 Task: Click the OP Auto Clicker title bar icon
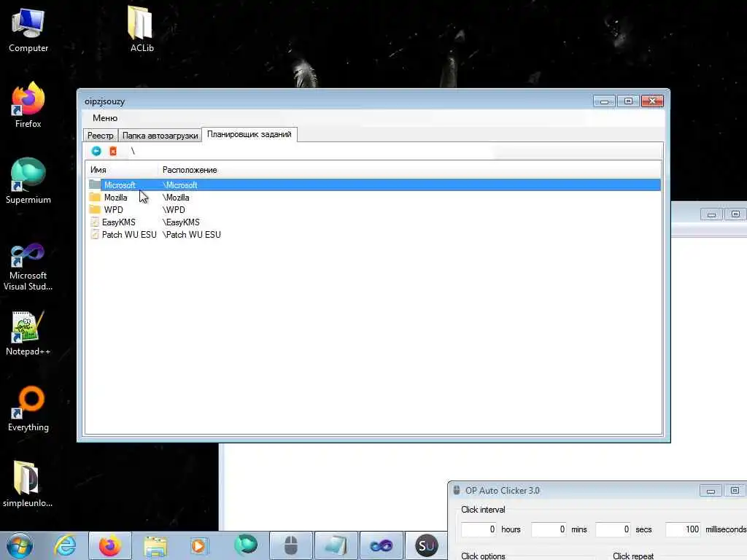pos(457,490)
